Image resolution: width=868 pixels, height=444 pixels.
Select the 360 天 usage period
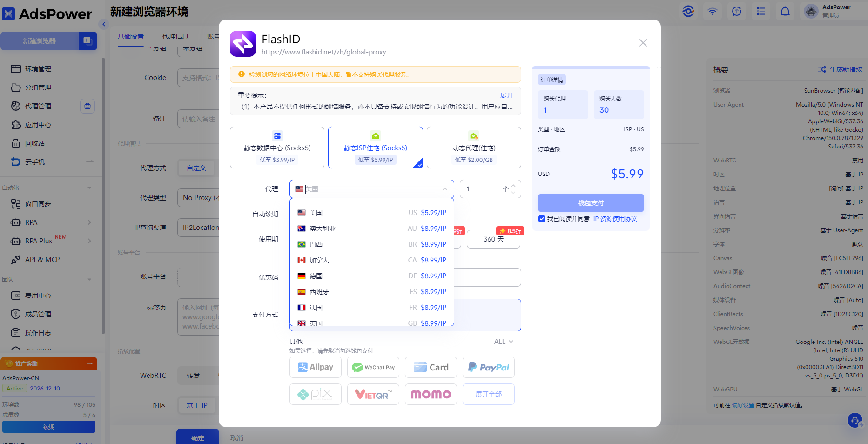[x=493, y=239]
